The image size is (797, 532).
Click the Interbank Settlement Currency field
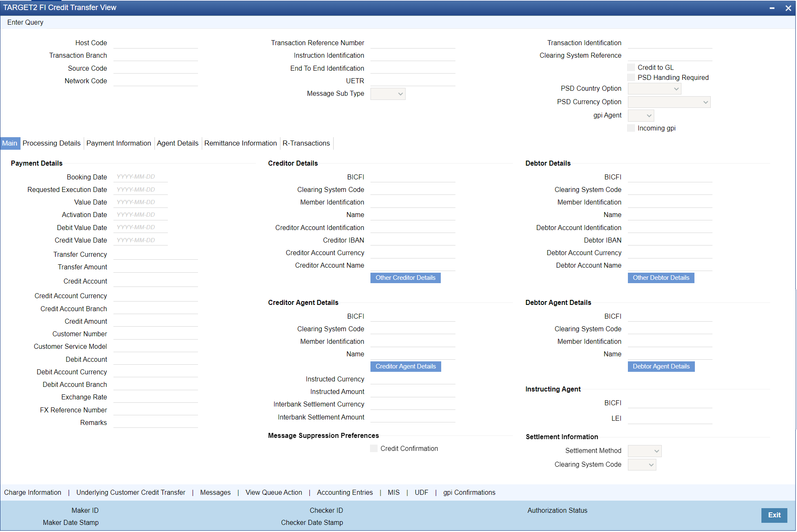[413, 404]
